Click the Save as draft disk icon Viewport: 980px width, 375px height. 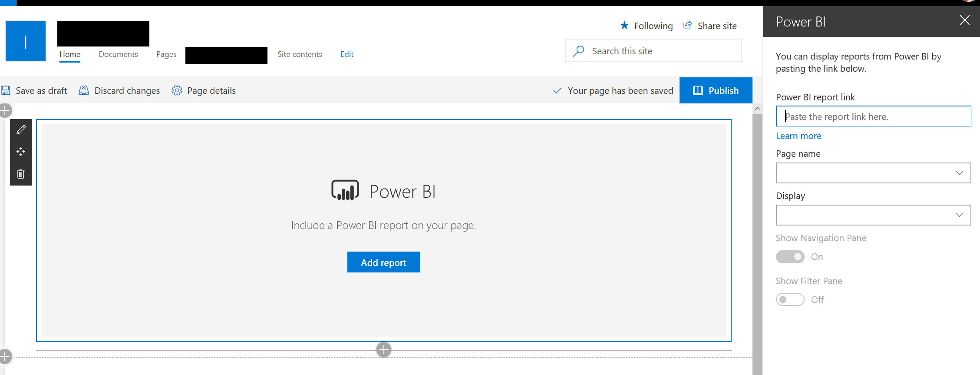point(6,90)
